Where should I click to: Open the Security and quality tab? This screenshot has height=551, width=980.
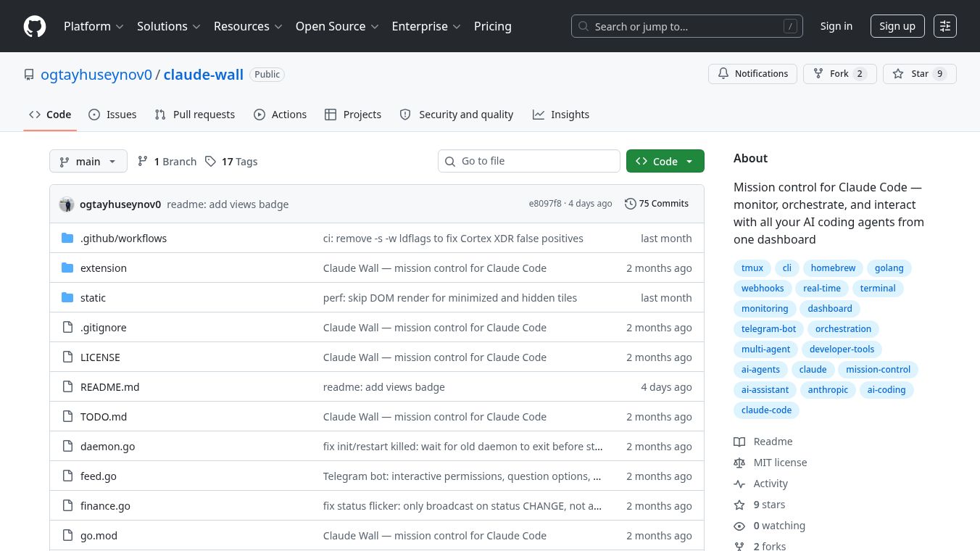click(457, 115)
